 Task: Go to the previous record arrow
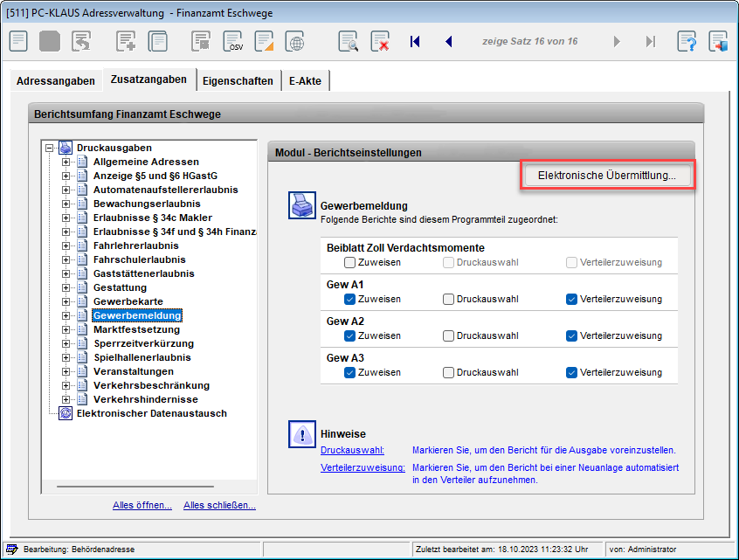(449, 41)
